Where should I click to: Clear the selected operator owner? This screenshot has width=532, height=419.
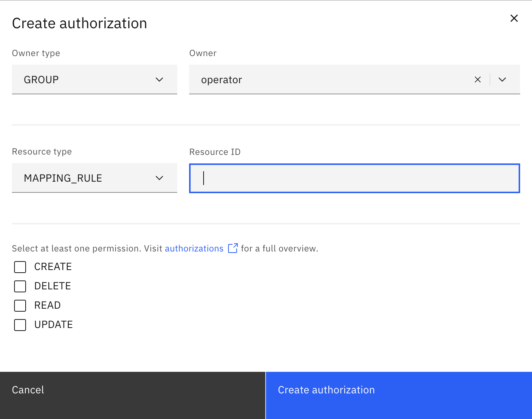pyautogui.click(x=478, y=79)
